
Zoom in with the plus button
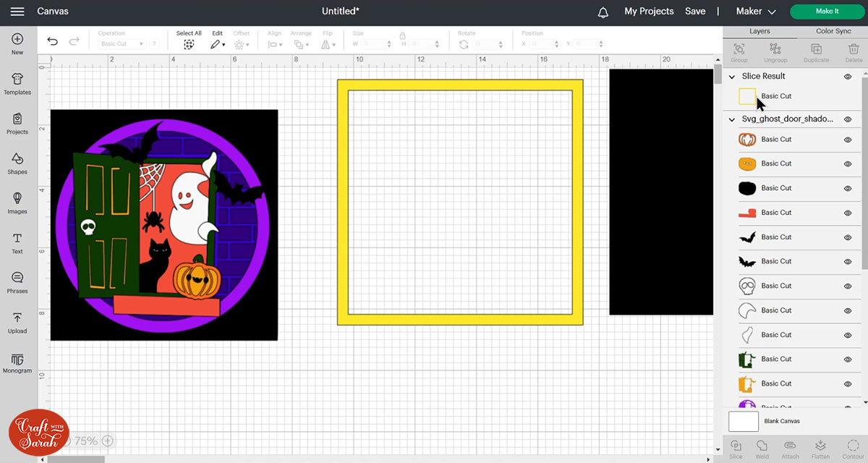(107, 441)
